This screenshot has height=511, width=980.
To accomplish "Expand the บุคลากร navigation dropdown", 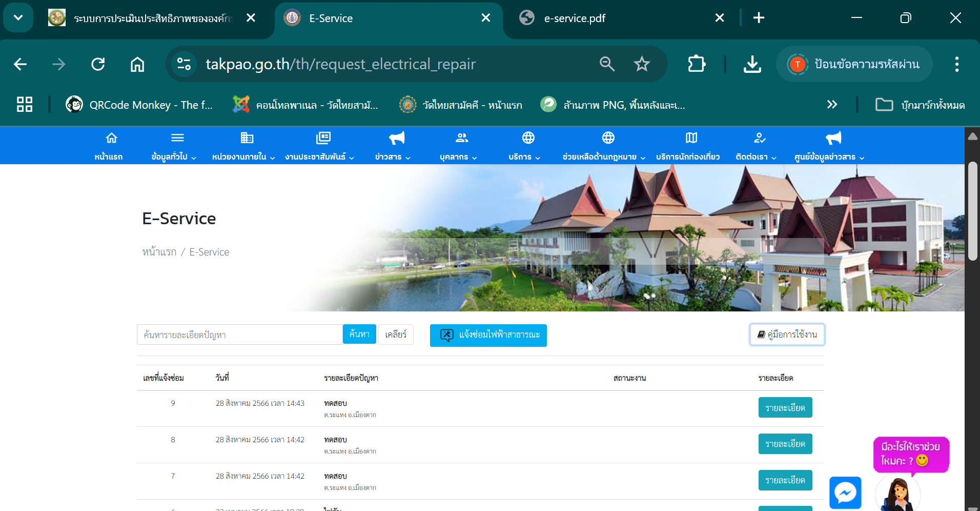I will point(458,146).
